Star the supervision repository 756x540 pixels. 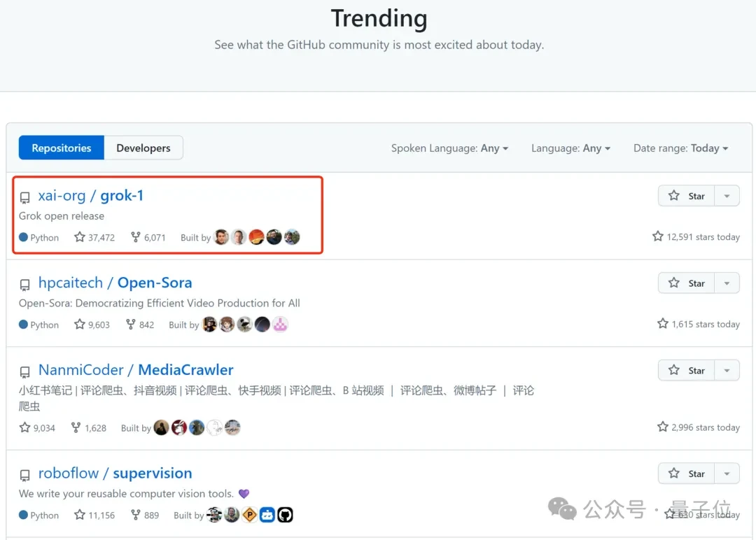686,474
